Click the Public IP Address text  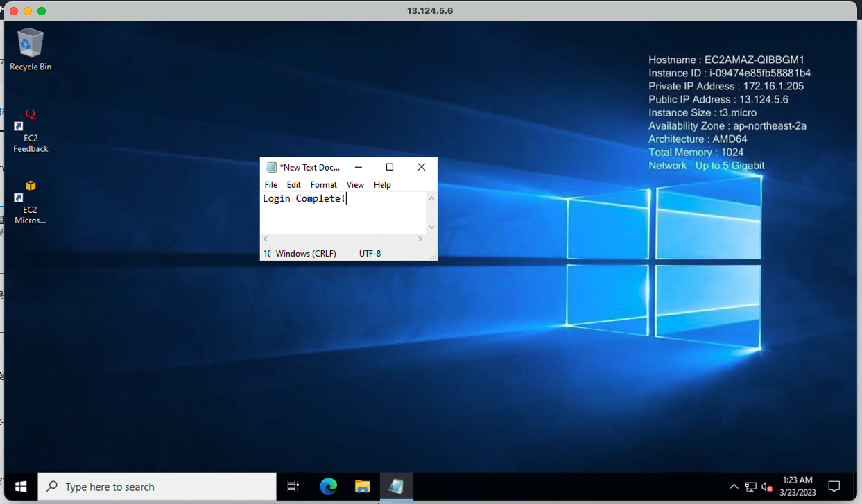pyautogui.click(x=718, y=99)
